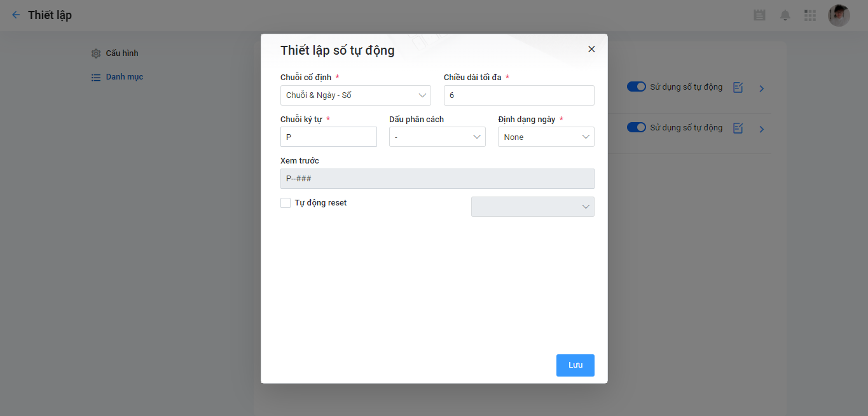The height and width of the screenshot is (416, 868).
Task: Click the Xem trước preview field
Action: (437, 179)
